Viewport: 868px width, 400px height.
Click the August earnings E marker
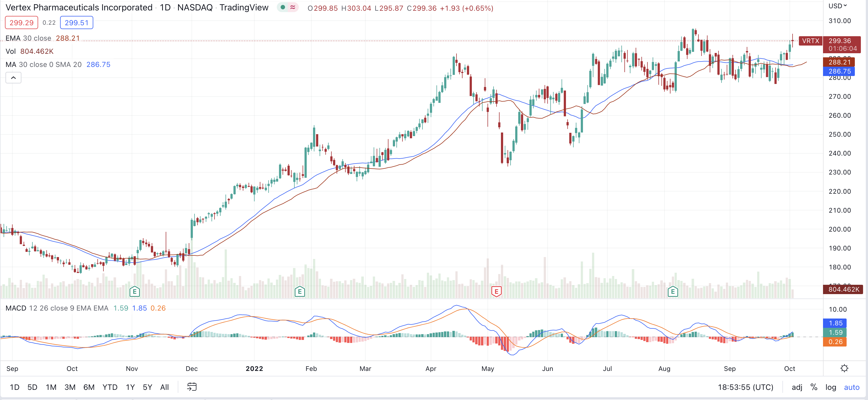[x=673, y=291]
